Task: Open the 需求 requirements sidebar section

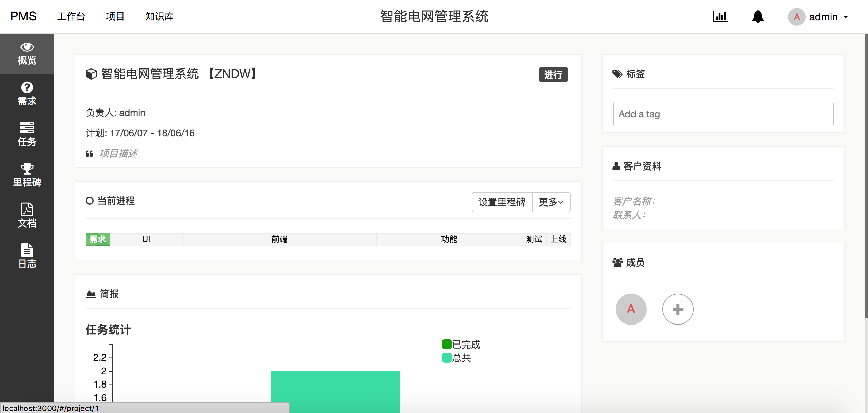Action: click(27, 94)
